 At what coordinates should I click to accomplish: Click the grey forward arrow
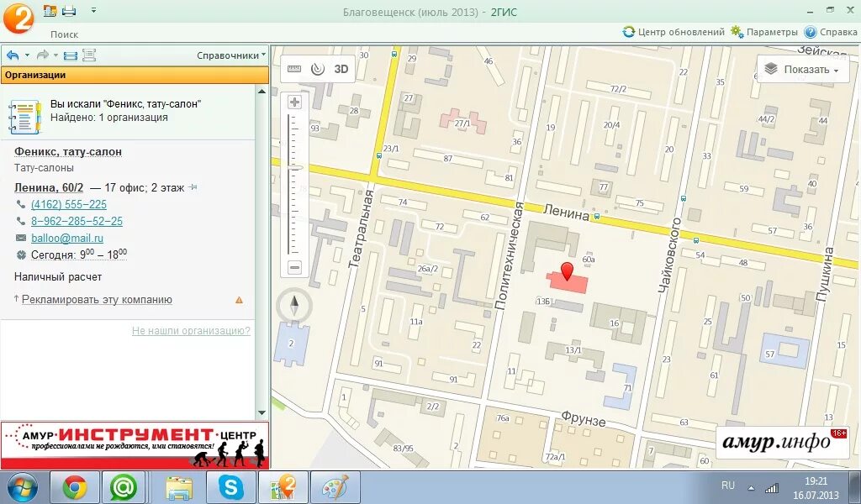pyautogui.click(x=42, y=55)
